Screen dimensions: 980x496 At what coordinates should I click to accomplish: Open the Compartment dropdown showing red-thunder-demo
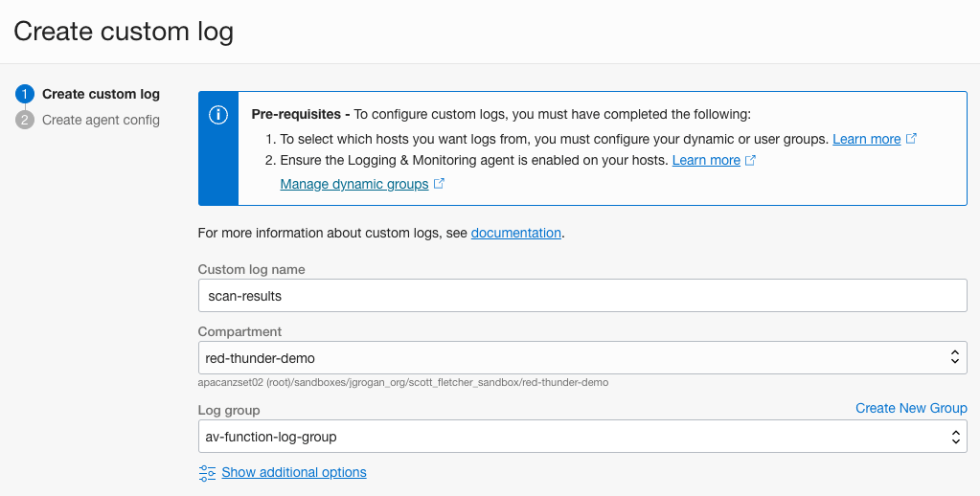coord(575,357)
